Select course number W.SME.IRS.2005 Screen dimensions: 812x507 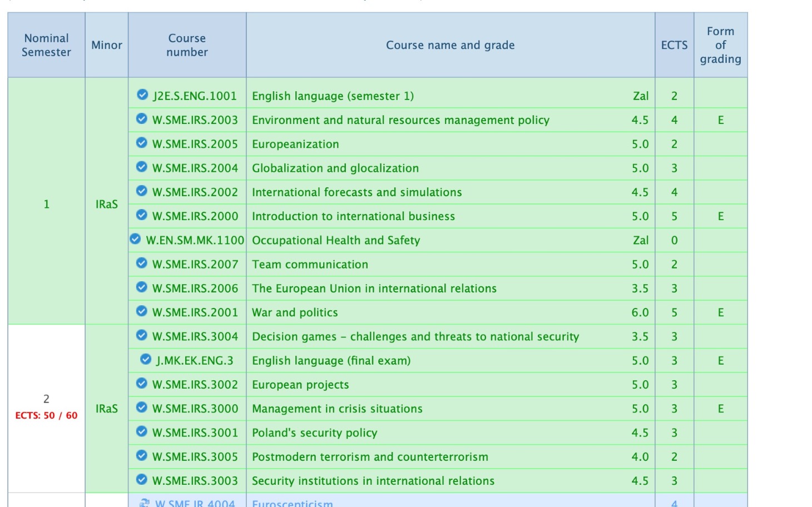click(195, 144)
